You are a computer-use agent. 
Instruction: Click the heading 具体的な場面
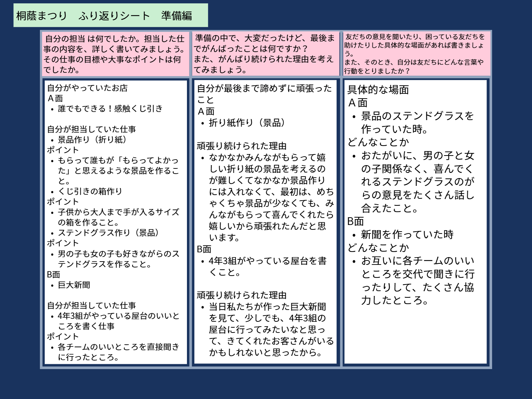coord(378,90)
